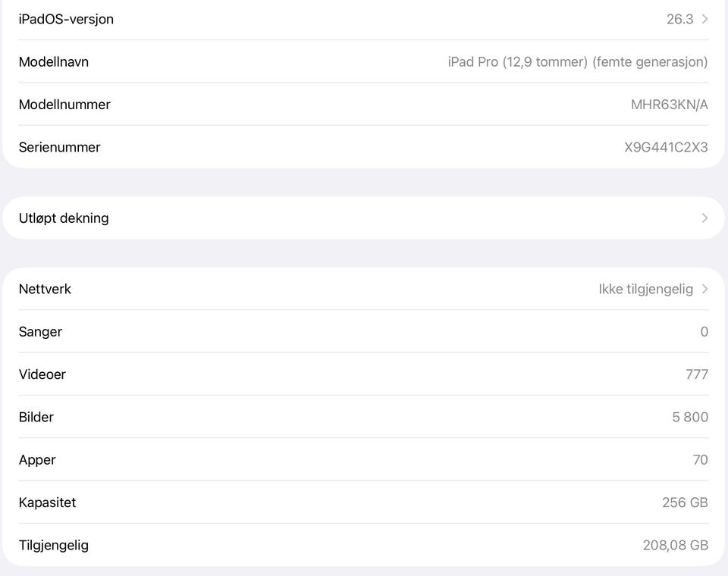
Task: Click the Videoer count 777
Action: coord(696,374)
